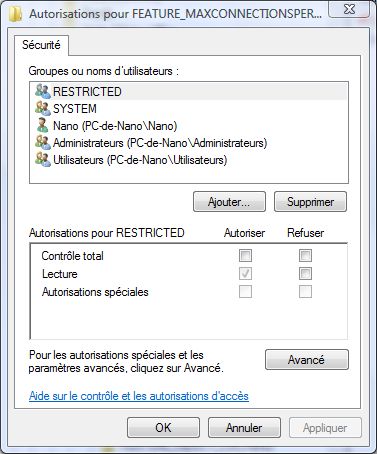Click the Supprimer button
This screenshot has height=454, width=377.
(310, 202)
